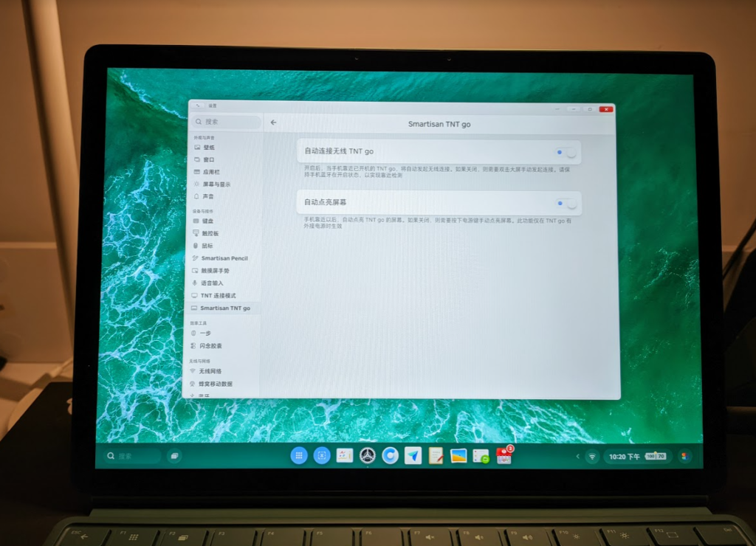Click the 自动点亮屏幕 label
The image size is (756, 546).
point(325,202)
